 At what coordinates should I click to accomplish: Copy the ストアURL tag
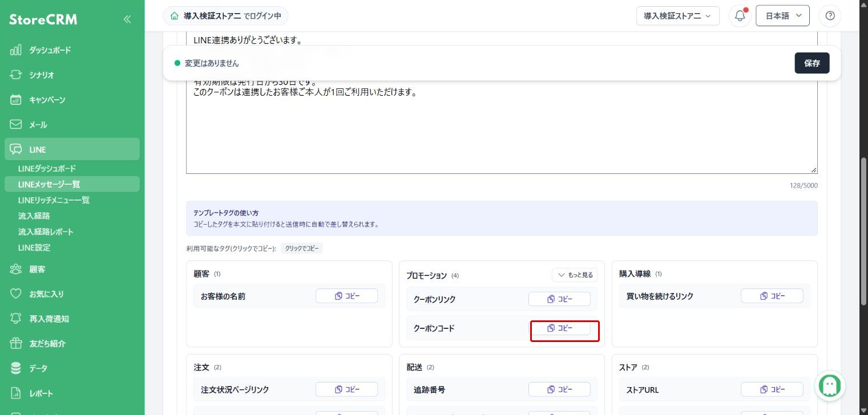(772, 389)
